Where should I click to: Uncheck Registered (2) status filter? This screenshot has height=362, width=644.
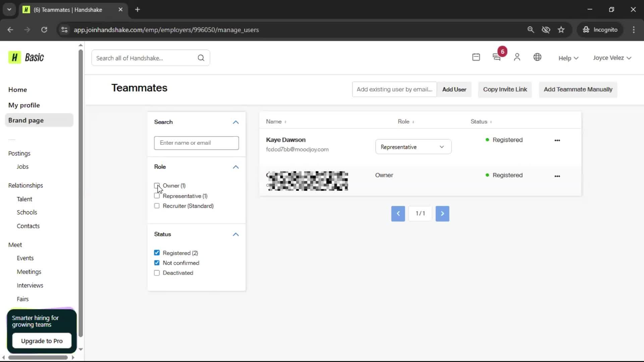click(x=157, y=253)
